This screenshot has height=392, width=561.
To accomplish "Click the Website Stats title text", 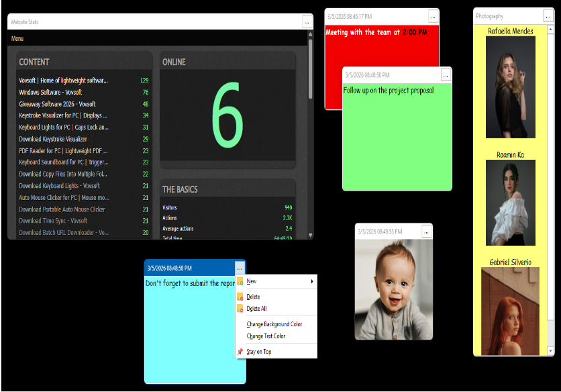I will tap(24, 22).
